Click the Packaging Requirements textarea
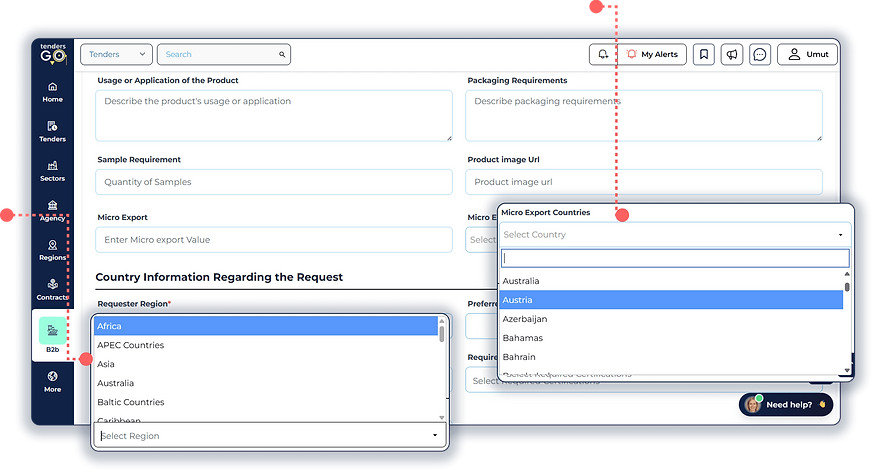874x472 pixels. click(x=644, y=115)
